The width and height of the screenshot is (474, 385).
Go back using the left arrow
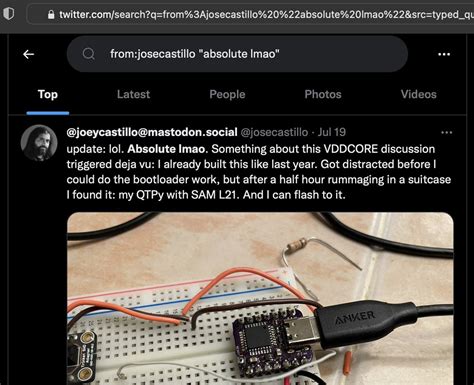[x=29, y=54]
